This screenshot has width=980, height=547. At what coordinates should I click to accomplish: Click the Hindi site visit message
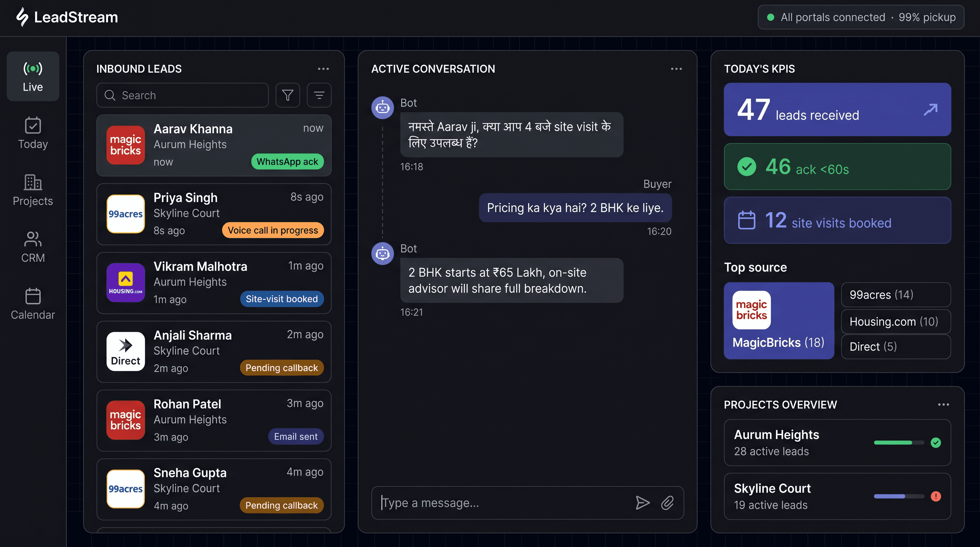pyautogui.click(x=512, y=135)
